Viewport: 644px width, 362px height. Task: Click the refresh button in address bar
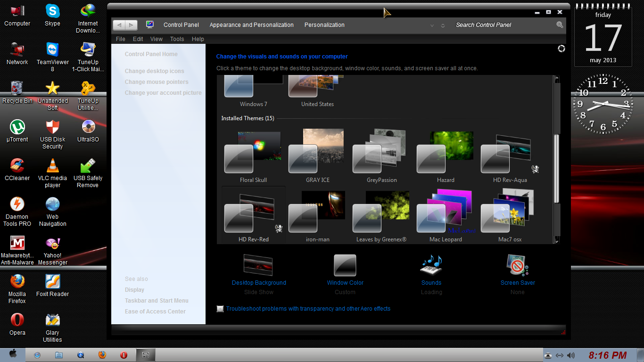coord(443,25)
